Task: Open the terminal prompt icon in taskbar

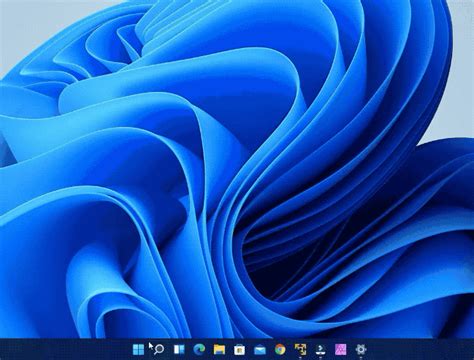Action: 320,349
